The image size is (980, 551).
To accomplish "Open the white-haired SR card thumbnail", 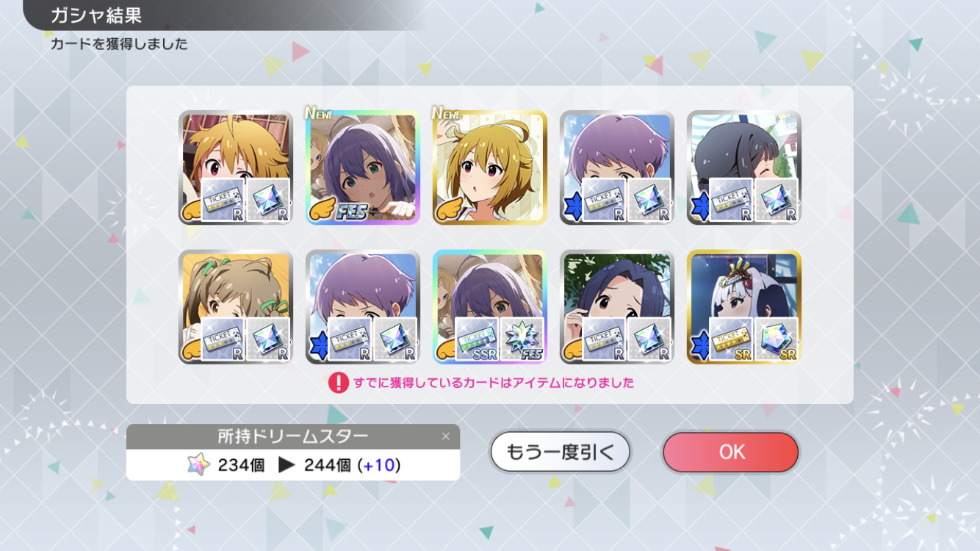I will [x=744, y=306].
